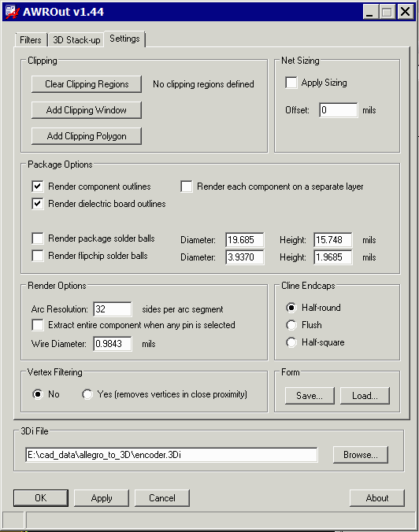This screenshot has width=419, height=532.
Task: Click the Cancel button
Action: (162, 497)
